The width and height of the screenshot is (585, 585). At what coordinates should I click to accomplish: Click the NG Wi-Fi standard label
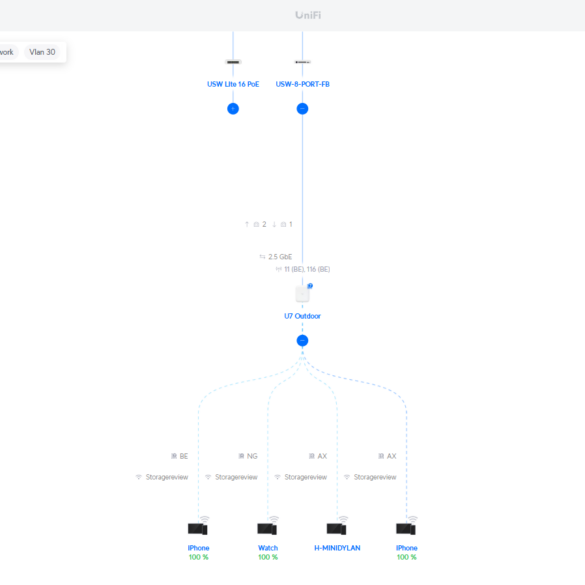click(x=248, y=456)
